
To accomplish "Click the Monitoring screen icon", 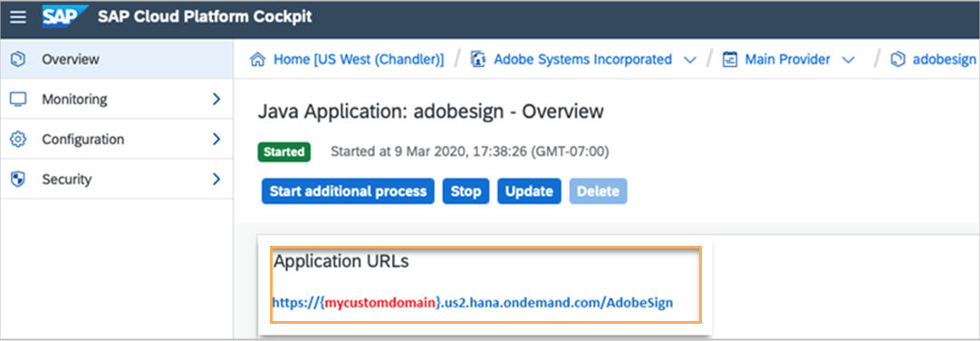I will click(18, 99).
